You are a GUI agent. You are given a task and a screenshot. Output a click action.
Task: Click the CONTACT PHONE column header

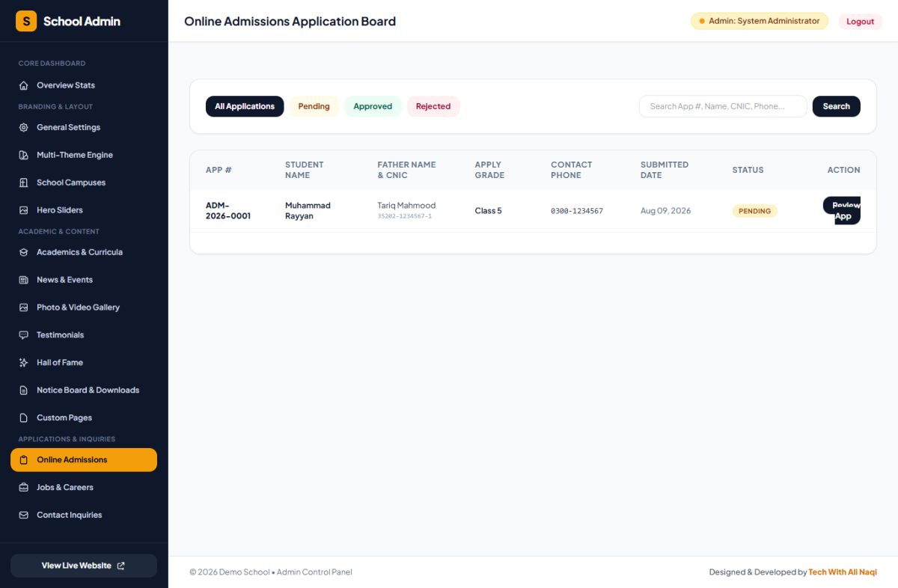(572, 170)
